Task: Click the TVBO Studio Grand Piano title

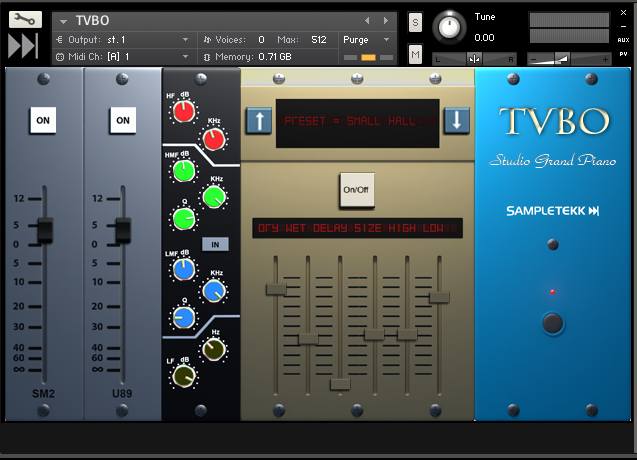Action: (x=553, y=137)
